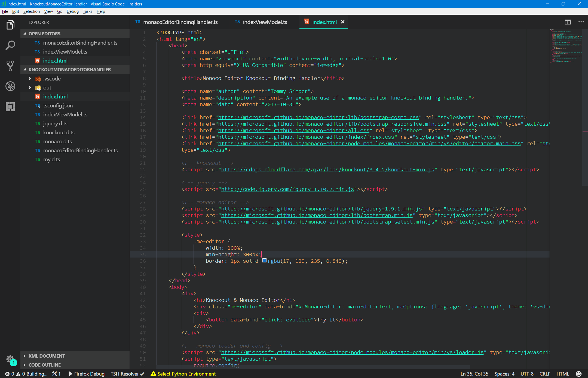This screenshot has width=588, height=378.
Task: Expand the out folder
Action: point(30,88)
